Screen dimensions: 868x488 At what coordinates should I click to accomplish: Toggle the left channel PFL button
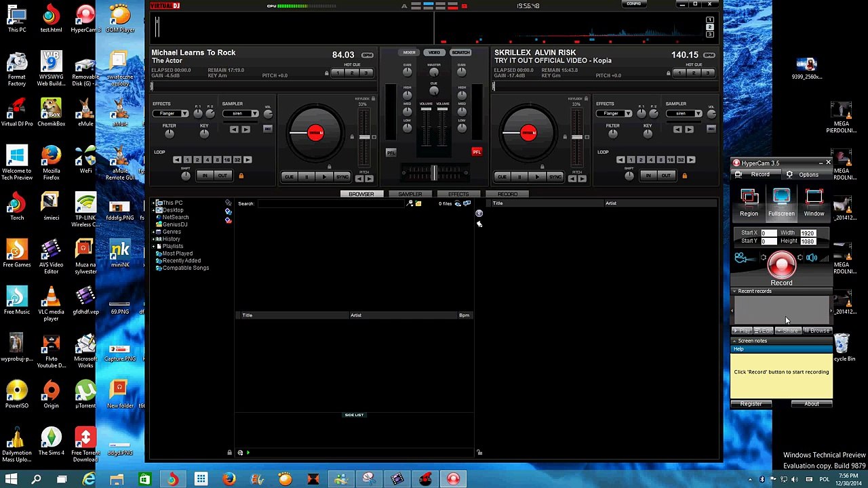tap(391, 152)
